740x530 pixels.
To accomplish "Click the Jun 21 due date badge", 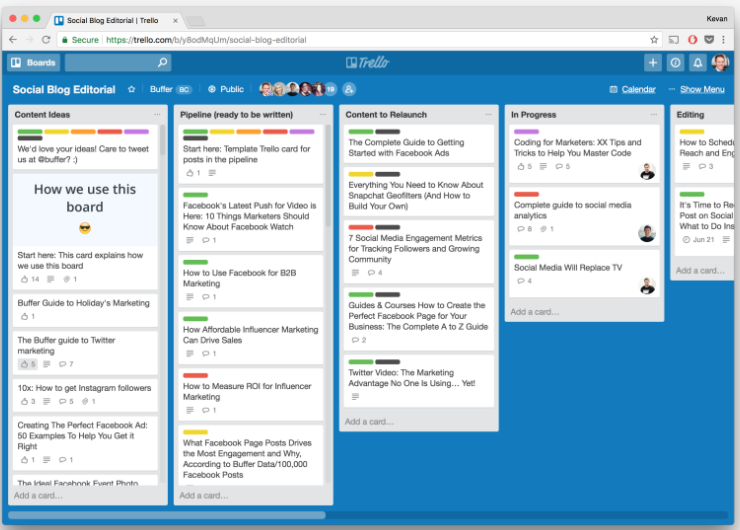I will point(698,240).
